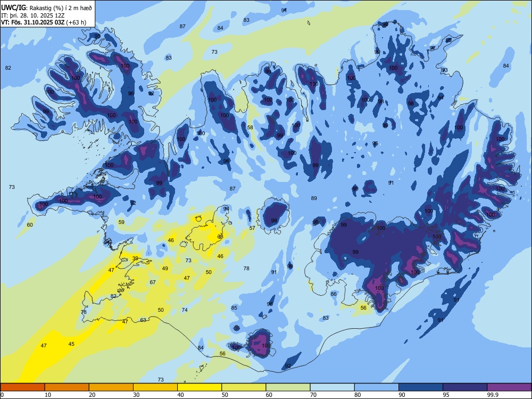The height and width of the screenshot is (399, 532).
Task: Select the map value '67'
Action: point(153,282)
